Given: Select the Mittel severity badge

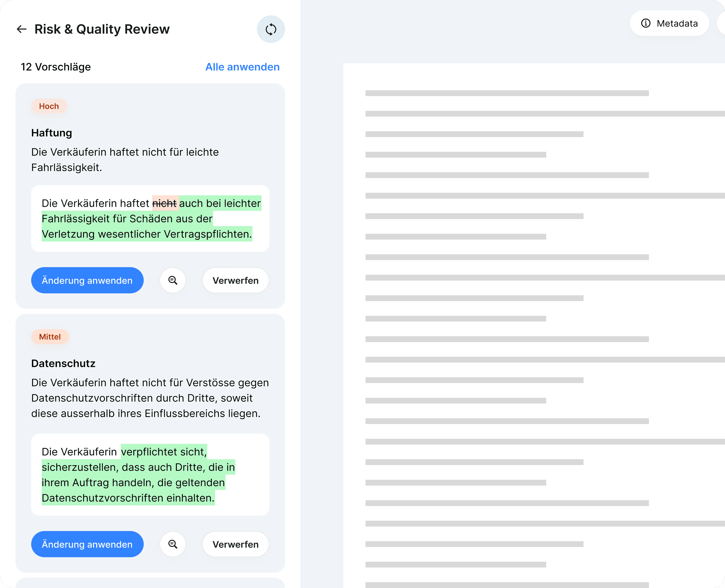Looking at the screenshot, I should (50, 337).
